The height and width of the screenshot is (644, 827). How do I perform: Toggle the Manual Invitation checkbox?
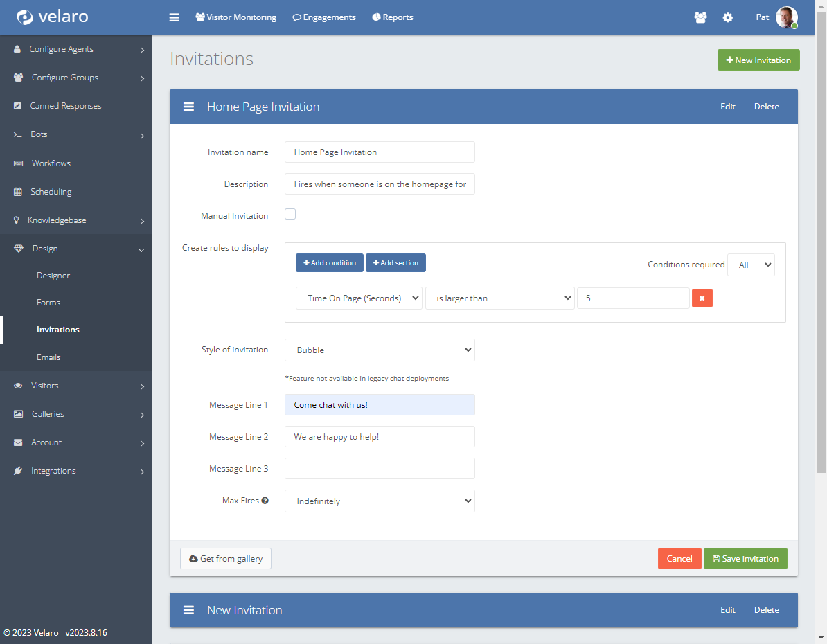(x=290, y=215)
